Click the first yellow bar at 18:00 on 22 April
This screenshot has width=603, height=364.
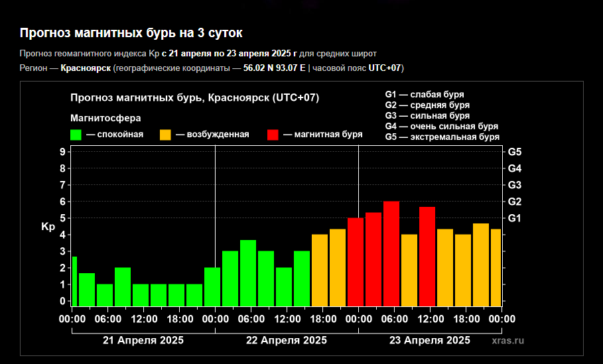(x=320, y=271)
